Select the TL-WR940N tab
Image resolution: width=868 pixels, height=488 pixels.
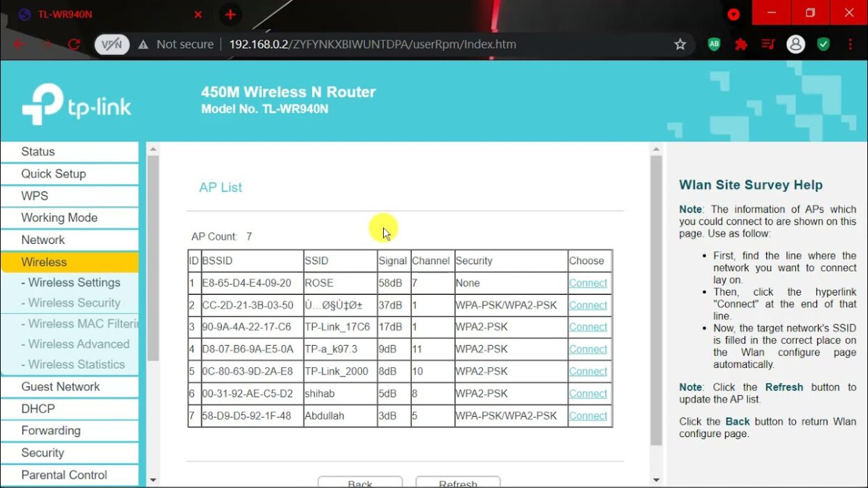tap(112, 14)
